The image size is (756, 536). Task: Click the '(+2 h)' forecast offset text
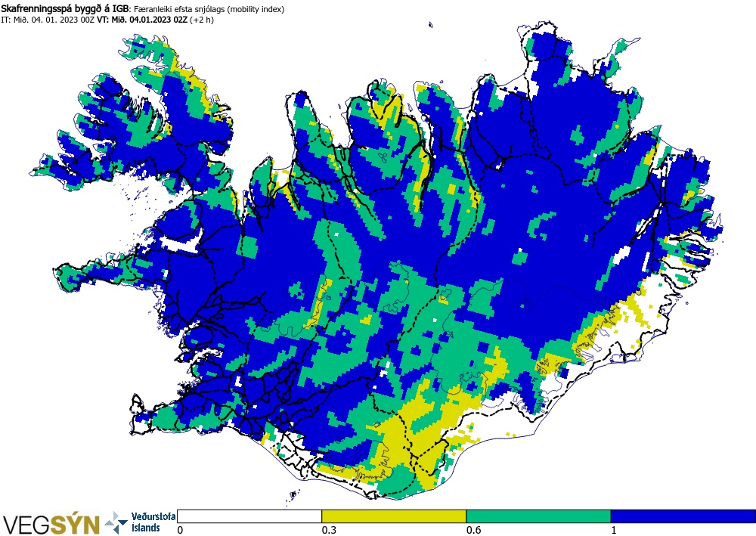[x=202, y=20]
